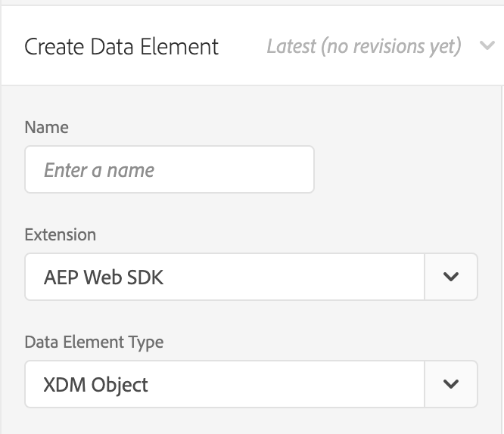Viewport: 504px width, 434px height.
Task: Open the "Latest (no revisions yet)" revision selector
Action: coord(364,47)
